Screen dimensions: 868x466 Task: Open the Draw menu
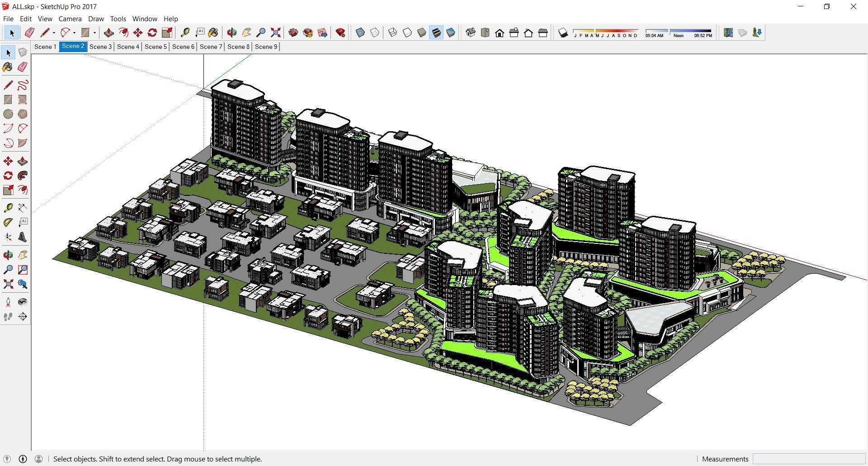pos(96,19)
